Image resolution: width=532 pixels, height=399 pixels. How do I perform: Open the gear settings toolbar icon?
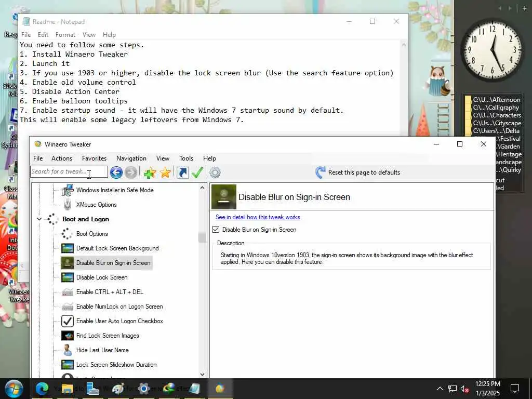pyautogui.click(x=215, y=172)
